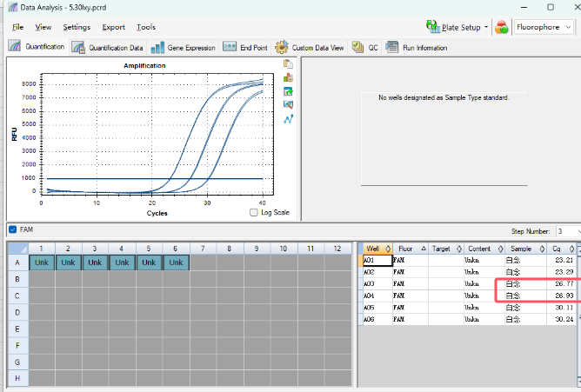Click the Plate Setup button label
This screenshot has height=392, width=581.
click(461, 28)
